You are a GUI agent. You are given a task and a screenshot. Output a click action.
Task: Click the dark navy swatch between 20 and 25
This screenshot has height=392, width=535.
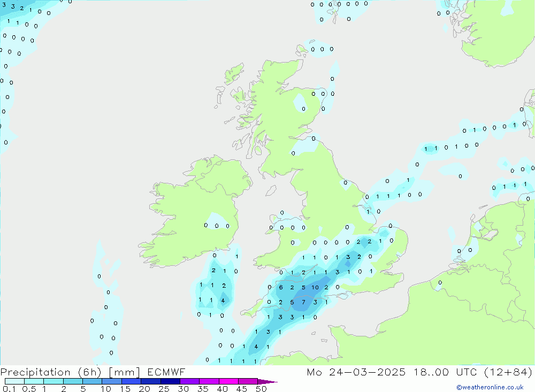click(151, 381)
